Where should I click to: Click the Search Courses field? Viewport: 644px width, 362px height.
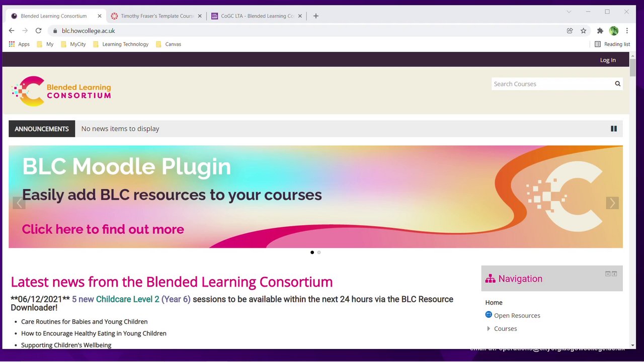click(x=552, y=84)
